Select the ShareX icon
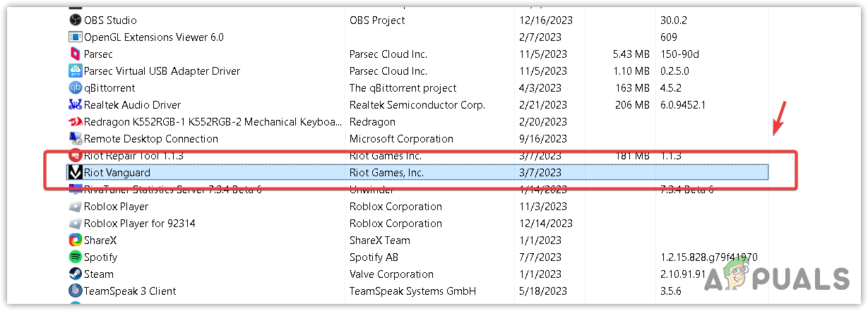 (x=76, y=240)
